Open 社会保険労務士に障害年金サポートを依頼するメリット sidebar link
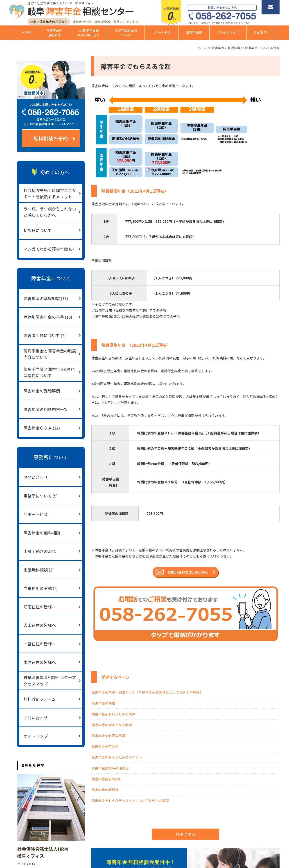The height and width of the screenshot is (868, 289). tap(51, 193)
